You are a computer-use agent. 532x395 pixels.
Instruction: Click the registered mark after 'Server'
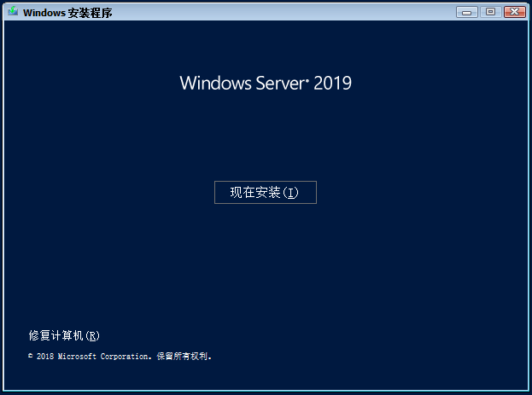[307, 78]
